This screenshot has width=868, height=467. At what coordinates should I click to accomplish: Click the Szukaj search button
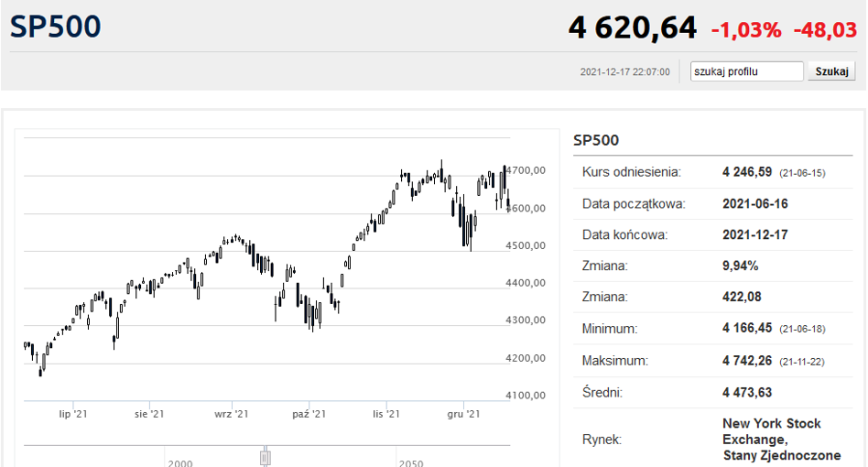pyautogui.click(x=831, y=71)
